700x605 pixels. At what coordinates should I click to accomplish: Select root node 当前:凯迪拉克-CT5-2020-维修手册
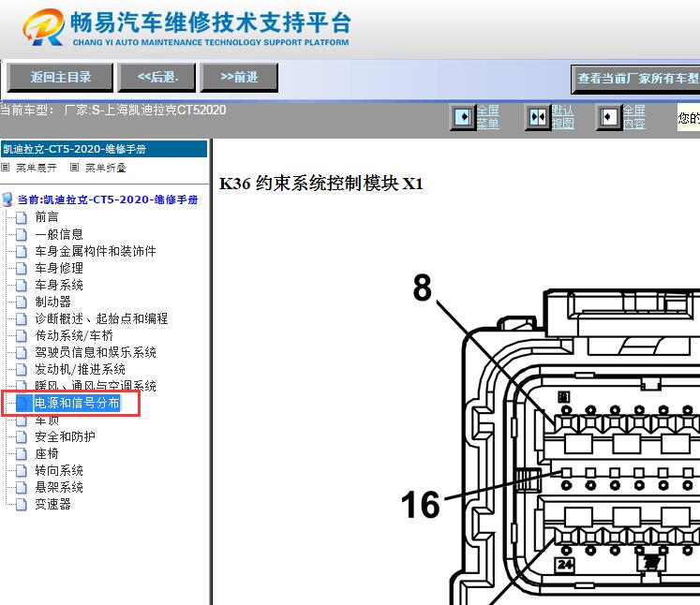click(108, 199)
